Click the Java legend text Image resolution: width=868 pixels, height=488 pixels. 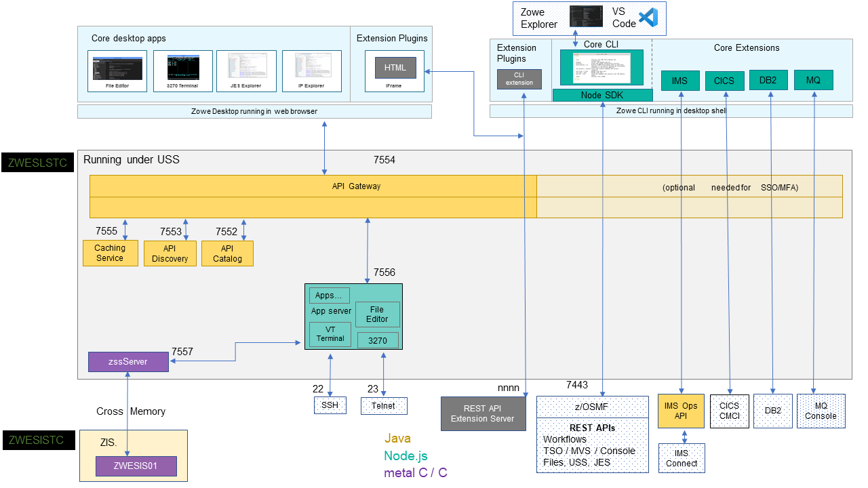pos(397,439)
